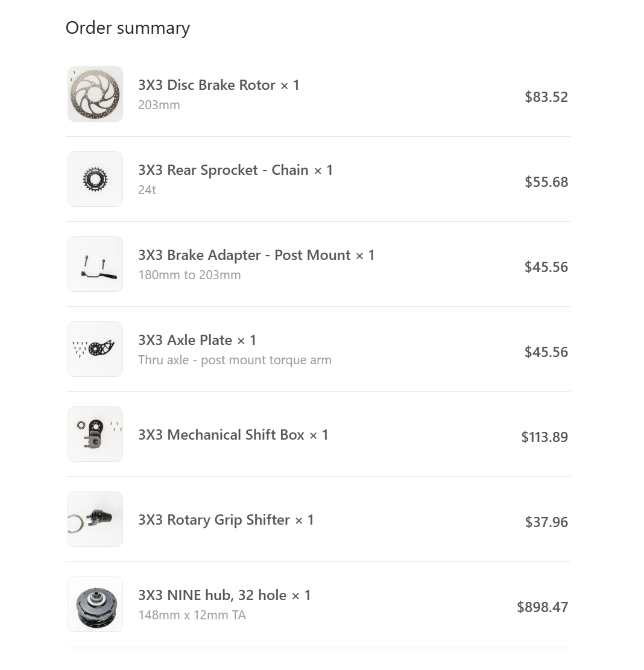
Task: Click the Axle Plate product thumbnail
Action: [x=95, y=349]
